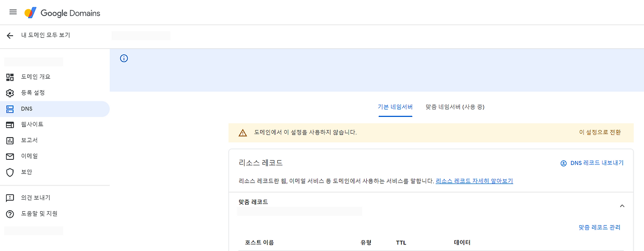Screen dimensions: 644x251
Task: Click the 이메일 envelope icon
Action: [x=10, y=156]
